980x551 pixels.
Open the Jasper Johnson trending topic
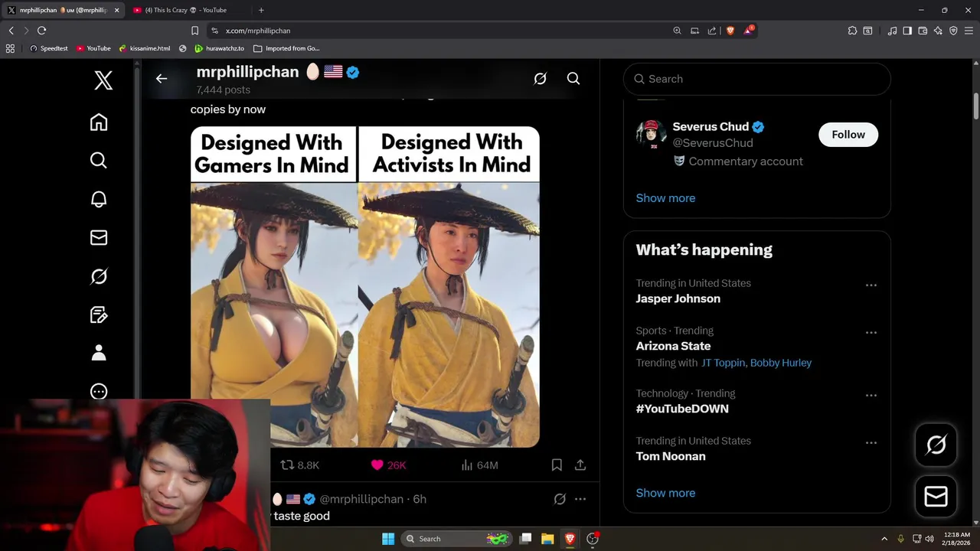678,298
